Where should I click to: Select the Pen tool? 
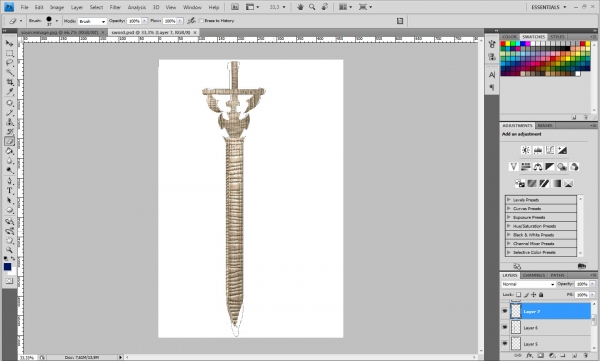10,181
